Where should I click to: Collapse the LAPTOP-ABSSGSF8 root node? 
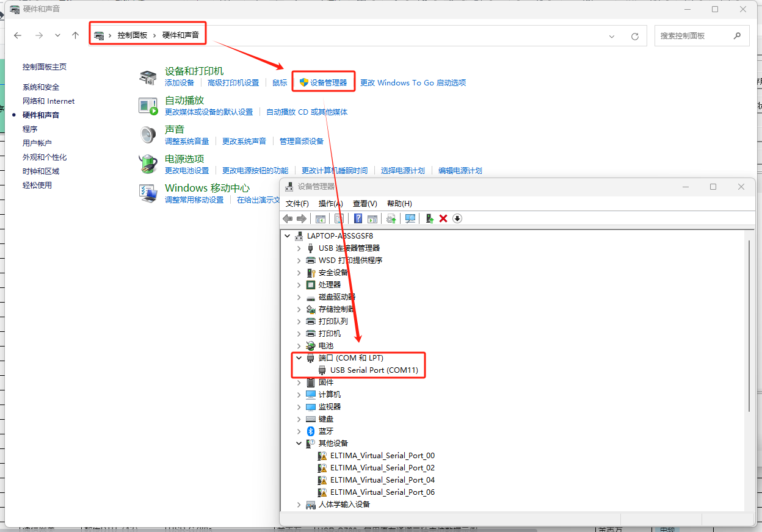pos(288,235)
